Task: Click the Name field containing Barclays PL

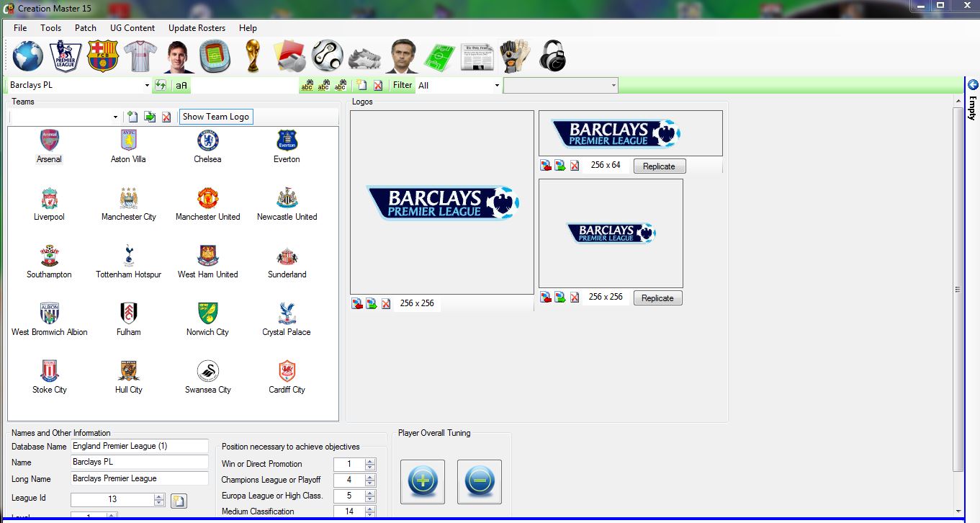Action: click(x=140, y=462)
